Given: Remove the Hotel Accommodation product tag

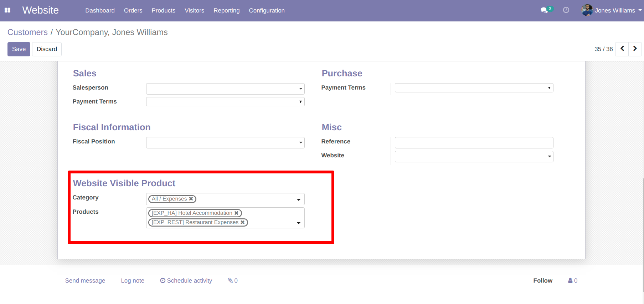Looking at the screenshot, I should [x=236, y=213].
